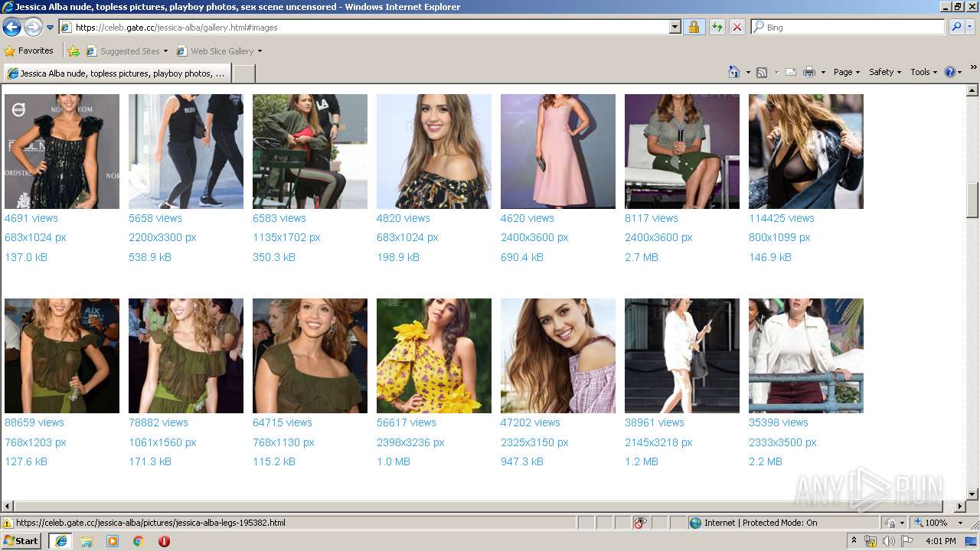The image size is (980, 551).
Task: Click the scroll down arrow of page
Action: pyautogui.click(x=972, y=494)
